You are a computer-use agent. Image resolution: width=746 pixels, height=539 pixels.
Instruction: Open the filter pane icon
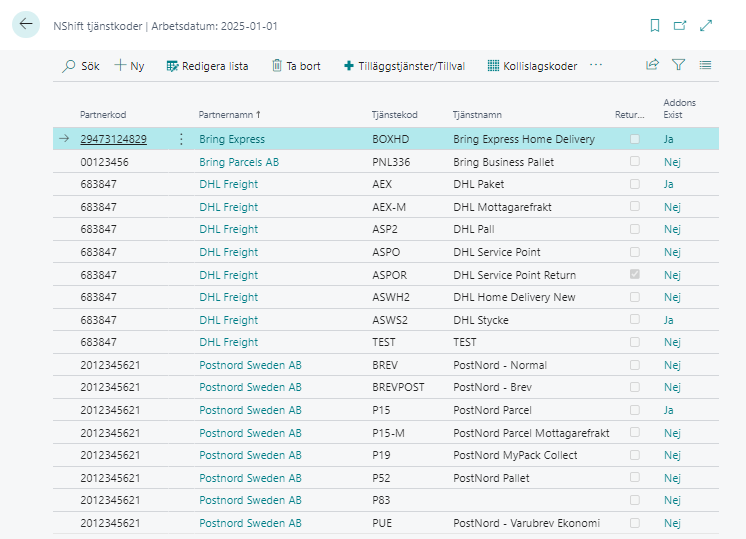[x=678, y=65]
